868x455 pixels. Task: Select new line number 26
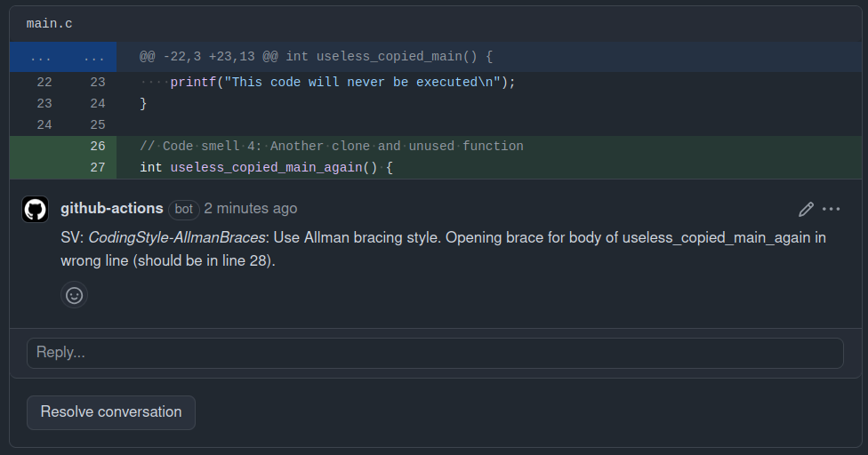(x=98, y=146)
